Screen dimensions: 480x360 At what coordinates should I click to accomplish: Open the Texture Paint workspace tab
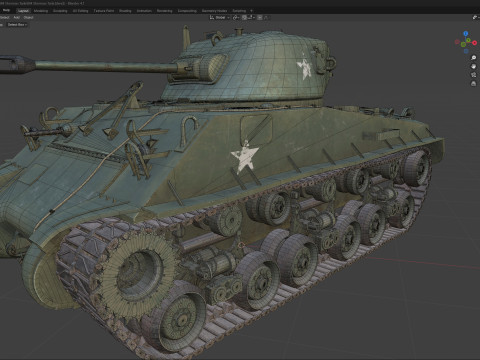(x=104, y=11)
